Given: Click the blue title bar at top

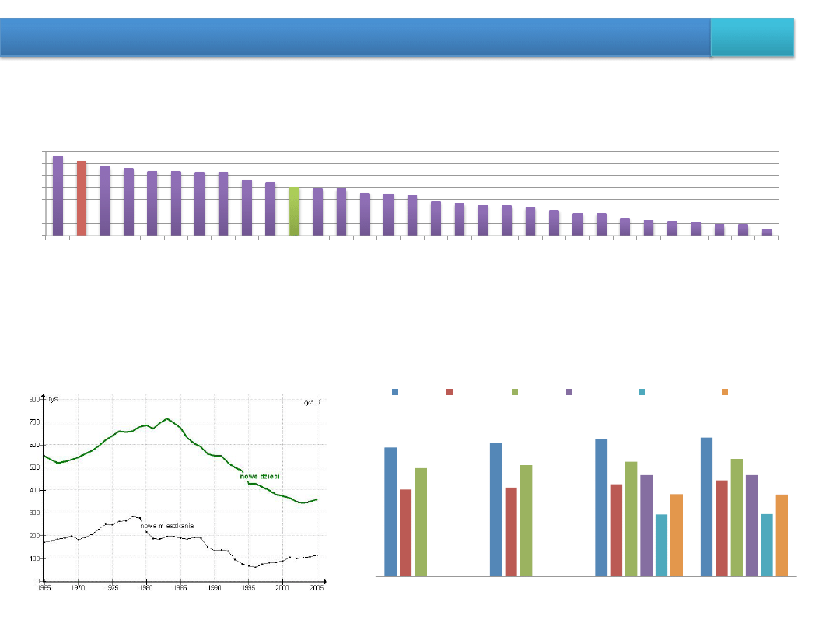Looking at the screenshot, I should (355, 37).
